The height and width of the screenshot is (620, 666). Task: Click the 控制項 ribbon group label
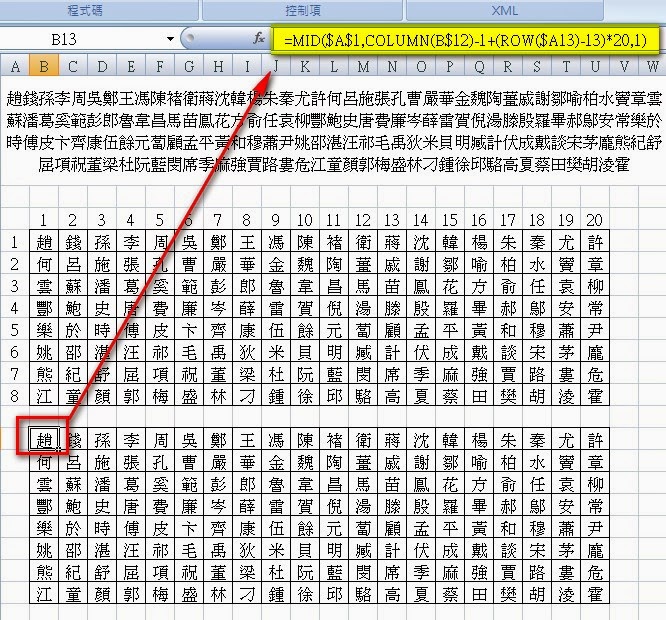[302, 10]
